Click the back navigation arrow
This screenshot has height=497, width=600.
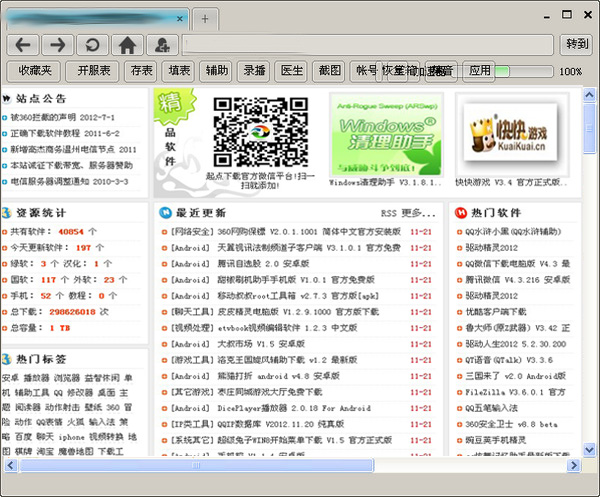(23, 44)
